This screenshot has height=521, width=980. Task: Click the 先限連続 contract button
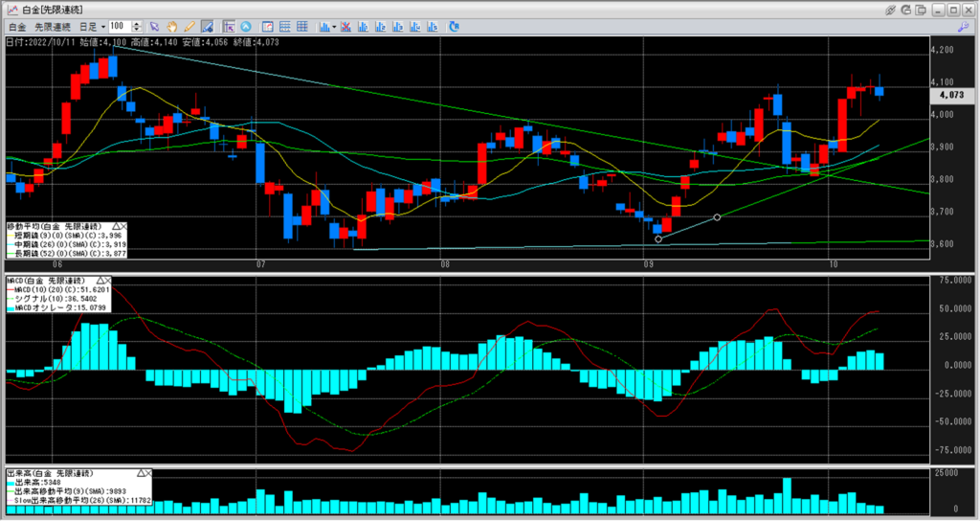(53, 27)
